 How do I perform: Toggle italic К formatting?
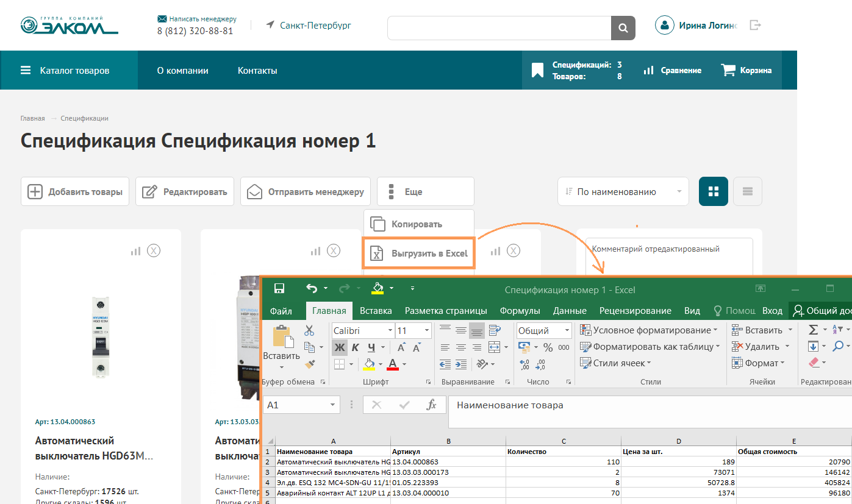pyautogui.click(x=355, y=347)
